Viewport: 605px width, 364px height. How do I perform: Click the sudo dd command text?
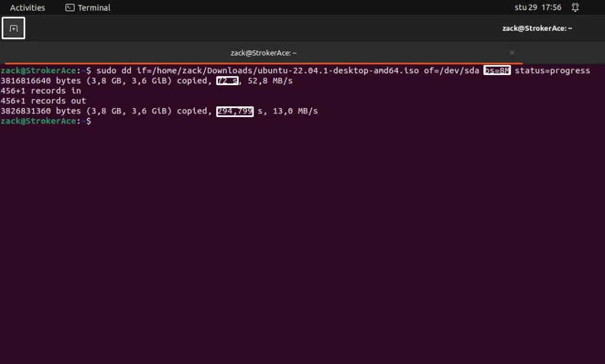[x=114, y=71]
